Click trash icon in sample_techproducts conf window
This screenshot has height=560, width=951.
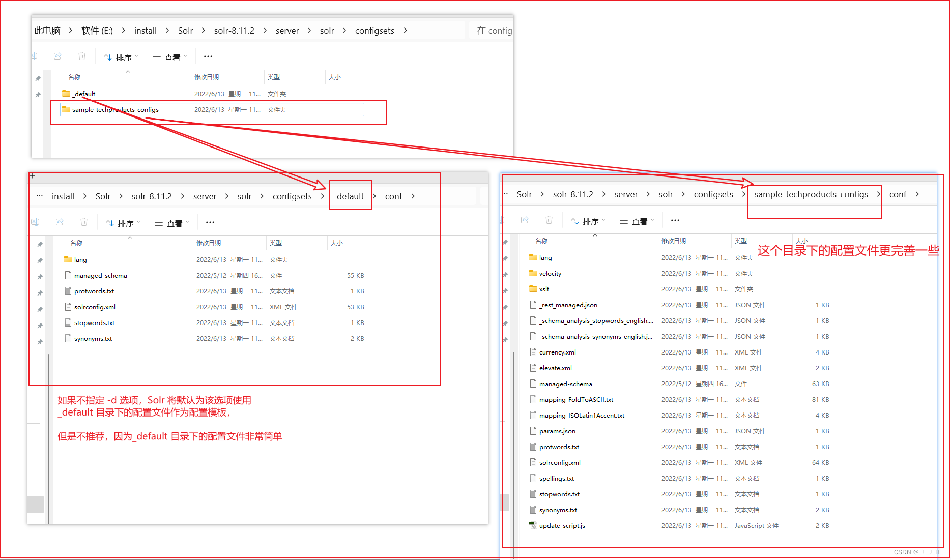pos(549,220)
